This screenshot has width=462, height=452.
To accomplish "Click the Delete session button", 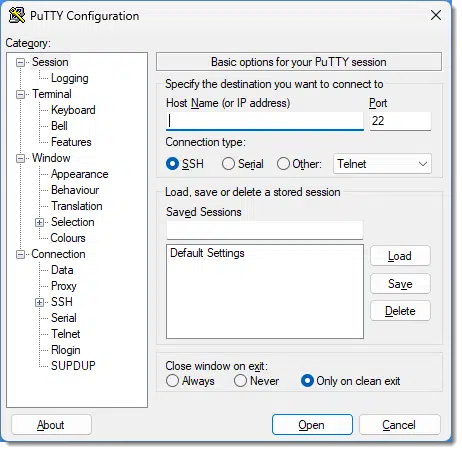I will coord(400,311).
